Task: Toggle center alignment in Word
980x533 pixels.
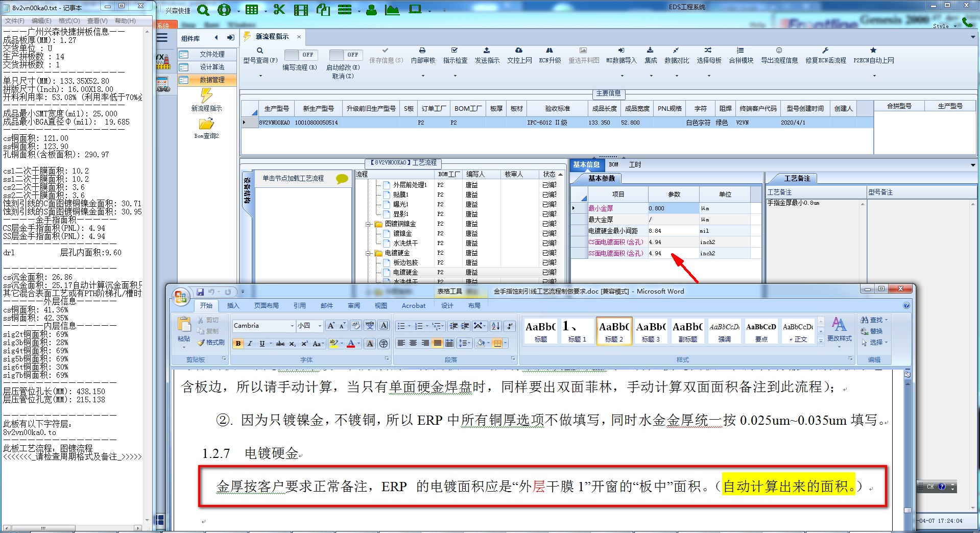Action: coord(413,343)
